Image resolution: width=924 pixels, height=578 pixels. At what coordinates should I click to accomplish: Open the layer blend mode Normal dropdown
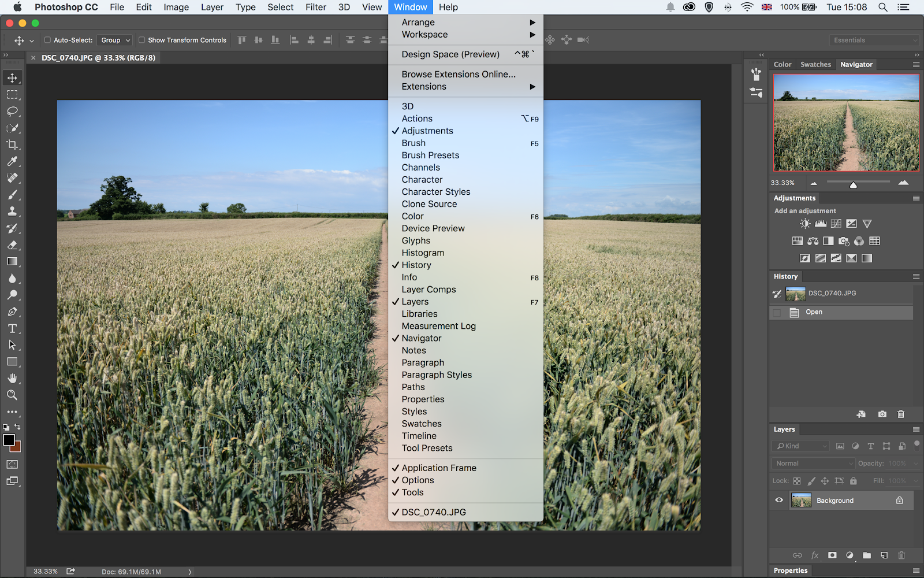tap(813, 464)
